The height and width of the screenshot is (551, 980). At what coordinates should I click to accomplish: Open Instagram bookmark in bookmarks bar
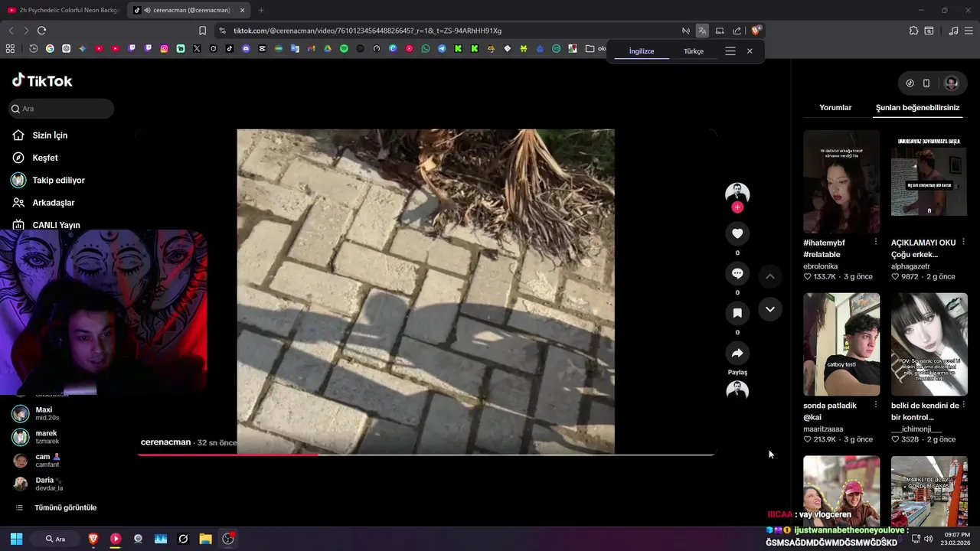pos(164,49)
